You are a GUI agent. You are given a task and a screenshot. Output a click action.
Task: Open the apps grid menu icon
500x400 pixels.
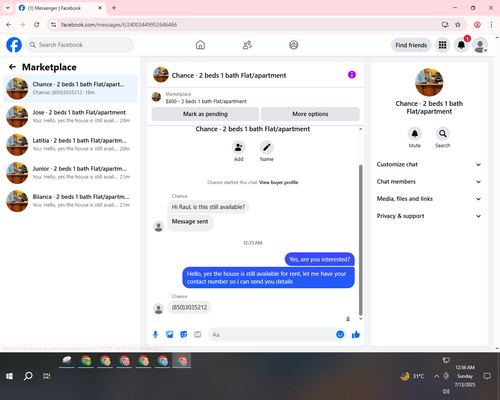[442, 45]
